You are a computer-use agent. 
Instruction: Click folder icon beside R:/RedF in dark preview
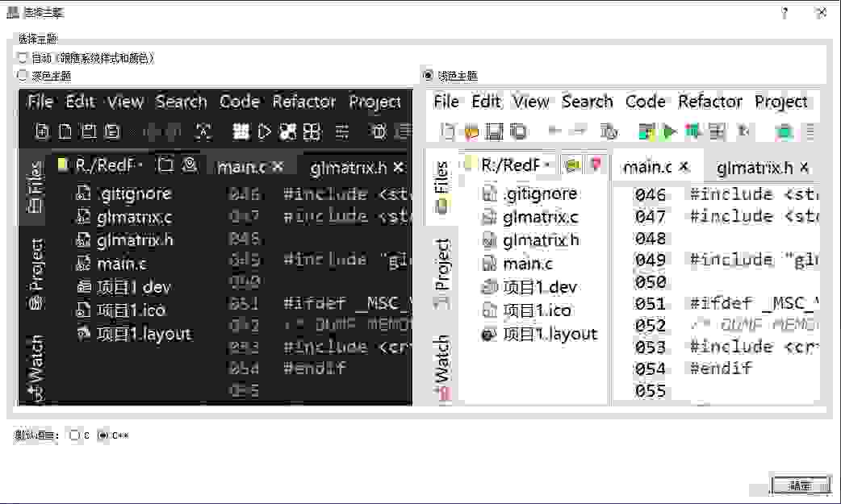click(165, 165)
